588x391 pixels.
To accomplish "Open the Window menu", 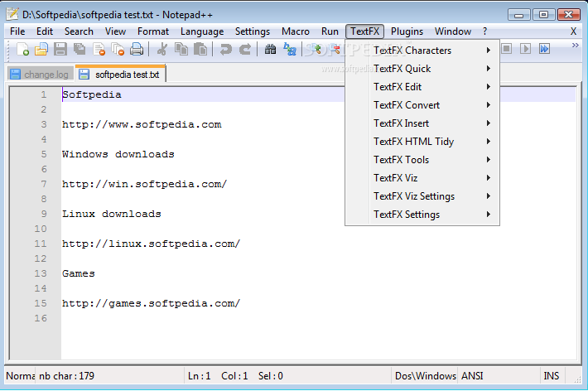I will [453, 31].
